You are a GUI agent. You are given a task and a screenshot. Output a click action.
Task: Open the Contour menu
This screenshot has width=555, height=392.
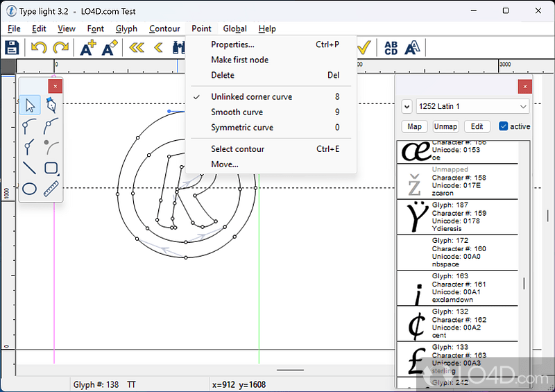pos(164,28)
